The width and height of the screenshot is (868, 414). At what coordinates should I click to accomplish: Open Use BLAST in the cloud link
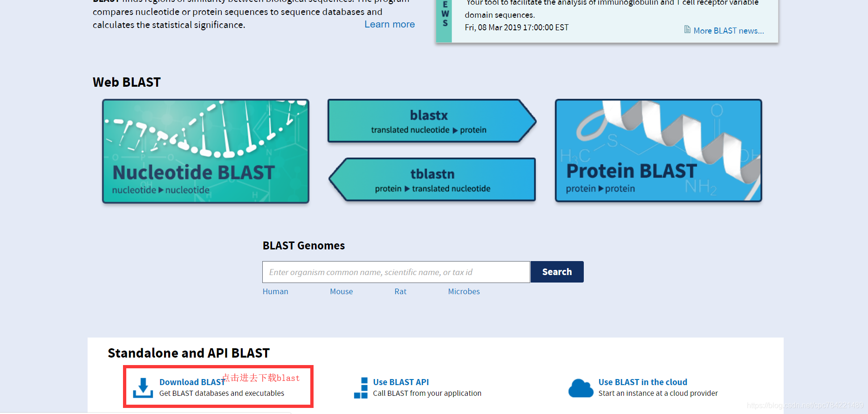point(642,382)
